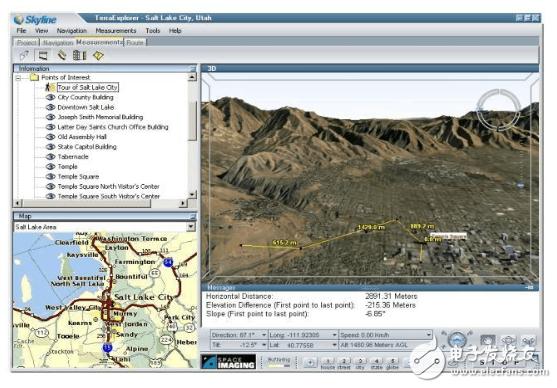Click the buffering progress indicator bar
This screenshot has width=557, height=388.
click(x=278, y=366)
